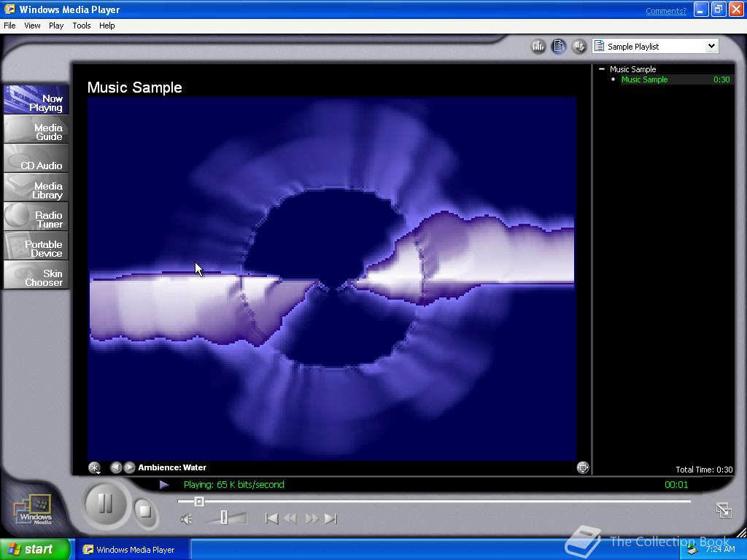
Task: Pause playback with the large pause button
Action: (x=105, y=504)
